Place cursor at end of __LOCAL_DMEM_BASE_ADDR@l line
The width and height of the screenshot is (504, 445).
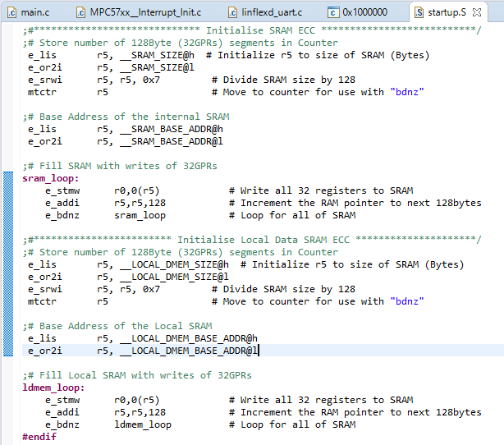pos(259,351)
